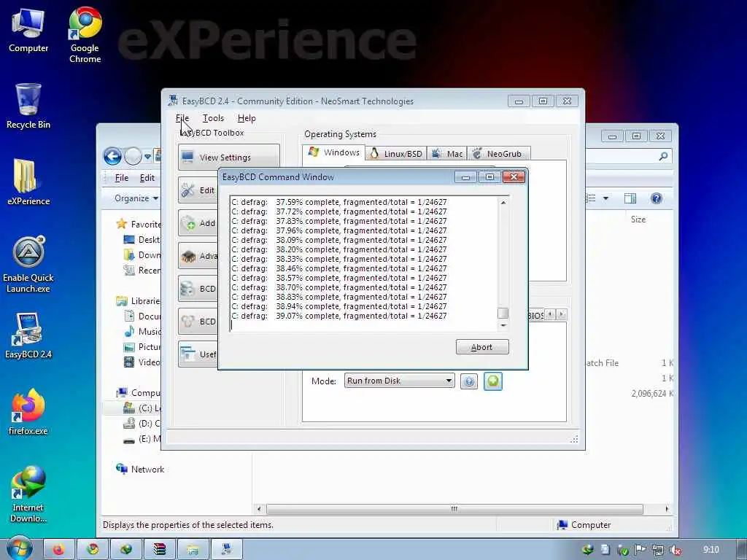Click the View Settings toolbox button
The width and height of the screenshot is (747, 560).
[228, 157]
